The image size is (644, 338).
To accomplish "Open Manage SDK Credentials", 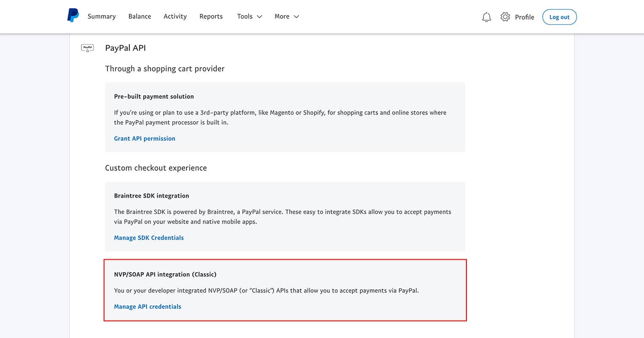I will 149,238.
